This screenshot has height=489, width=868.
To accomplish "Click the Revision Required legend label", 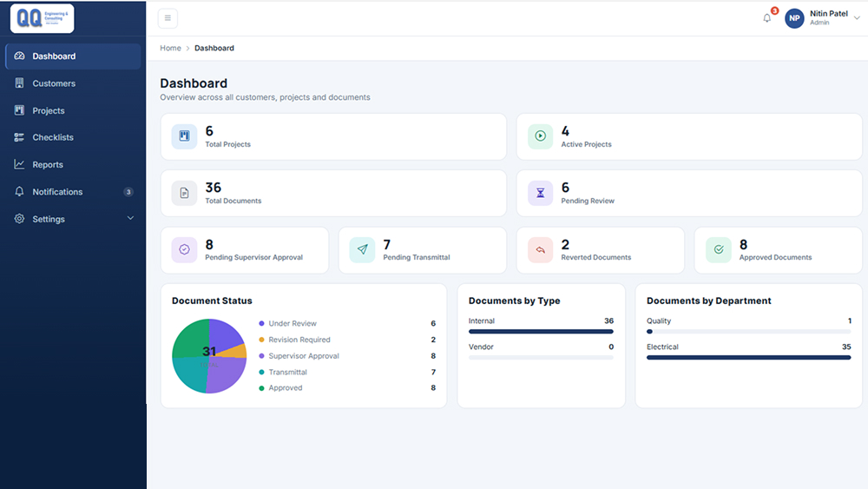I will coord(299,340).
